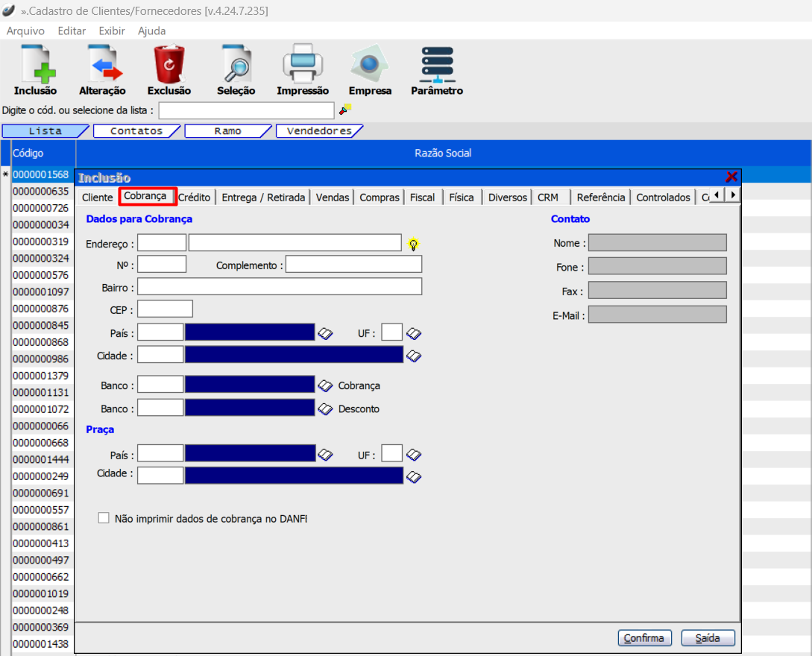
Task: Select row with code 0000000635
Action: coord(41,191)
